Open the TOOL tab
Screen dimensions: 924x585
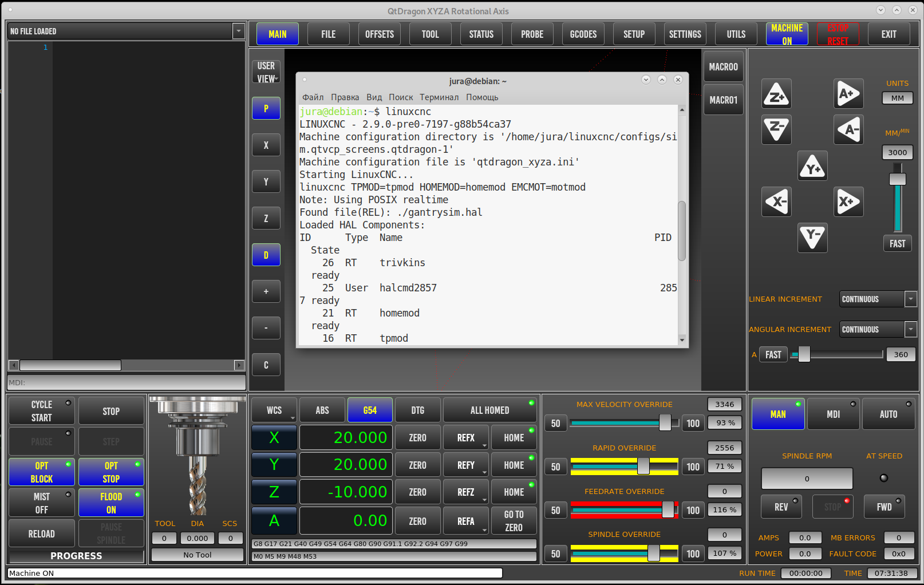431,34
